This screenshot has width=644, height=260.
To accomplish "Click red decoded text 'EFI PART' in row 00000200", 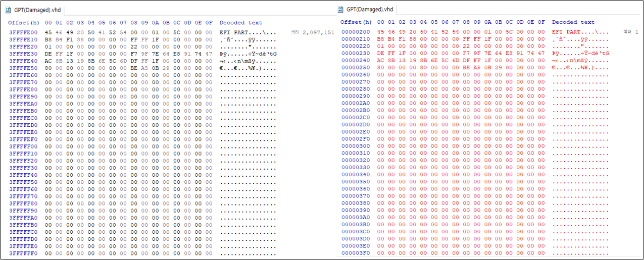I will (x=566, y=32).
